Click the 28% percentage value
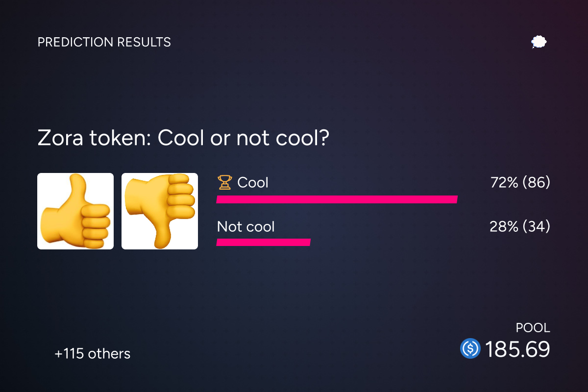The width and height of the screenshot is (588, 392). point(504,227)
